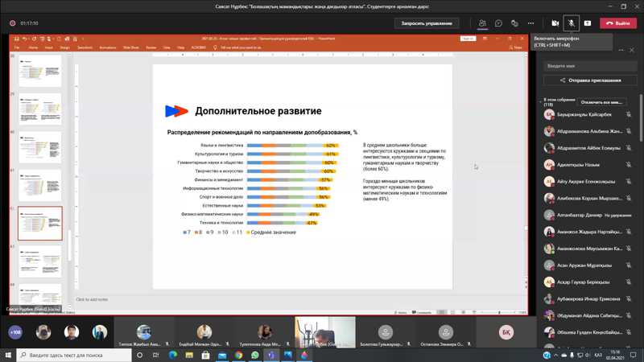
Task: Unmute the microphone
Action: [x=571, y=23]
